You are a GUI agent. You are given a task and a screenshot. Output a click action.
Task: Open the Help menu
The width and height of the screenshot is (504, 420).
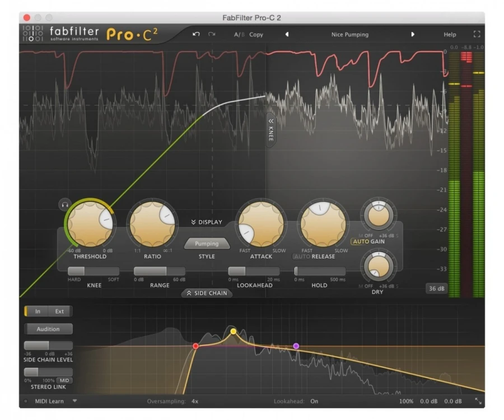450,34
